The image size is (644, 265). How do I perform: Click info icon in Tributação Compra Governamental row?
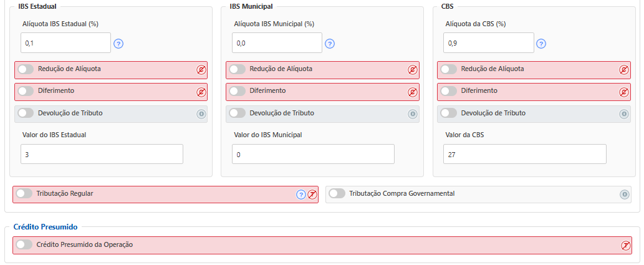(x=625, y=195)
